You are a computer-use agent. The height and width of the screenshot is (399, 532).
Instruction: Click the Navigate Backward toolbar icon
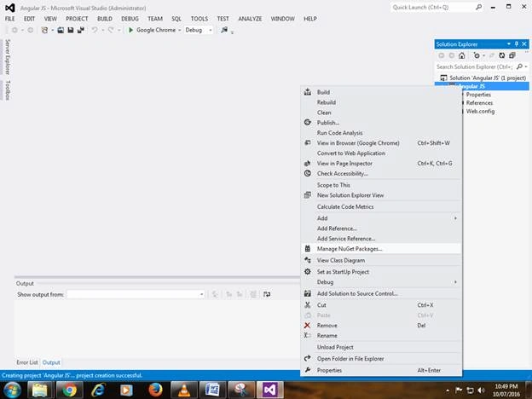pyautogui.click(x=14, y=30)
